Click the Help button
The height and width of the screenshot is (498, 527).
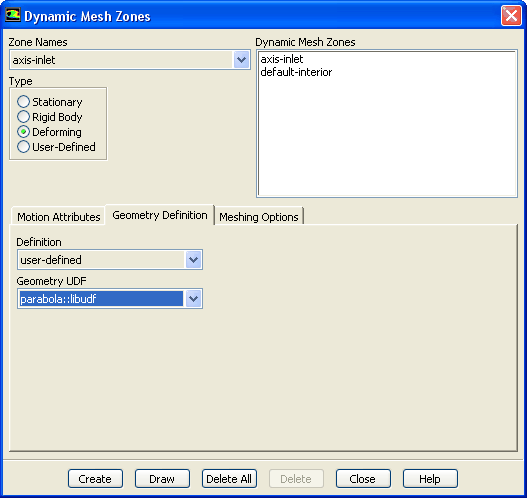[430, 479]
